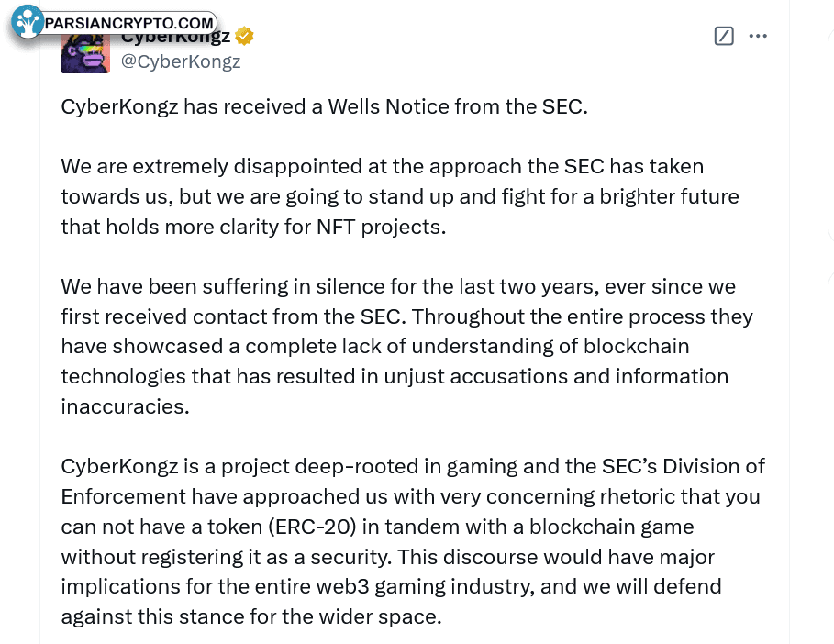
Task: Click the 'NFT projects' text
Action: 381,228
